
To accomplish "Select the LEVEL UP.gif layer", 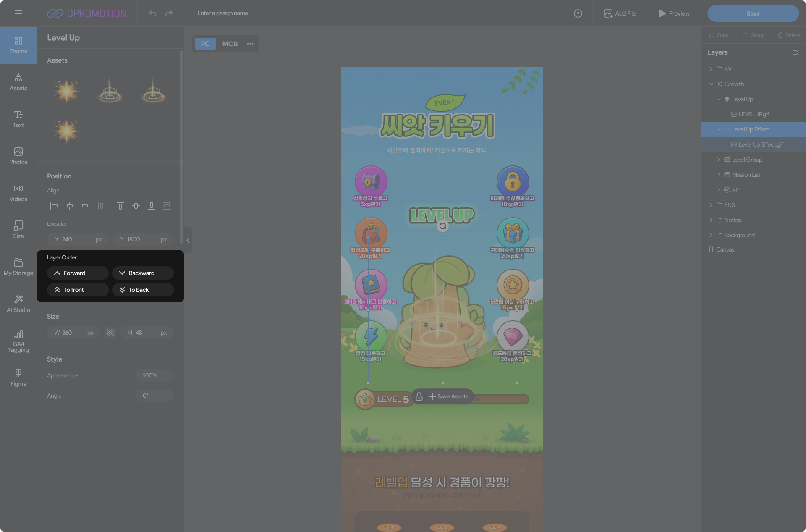I will click(753, 114).
